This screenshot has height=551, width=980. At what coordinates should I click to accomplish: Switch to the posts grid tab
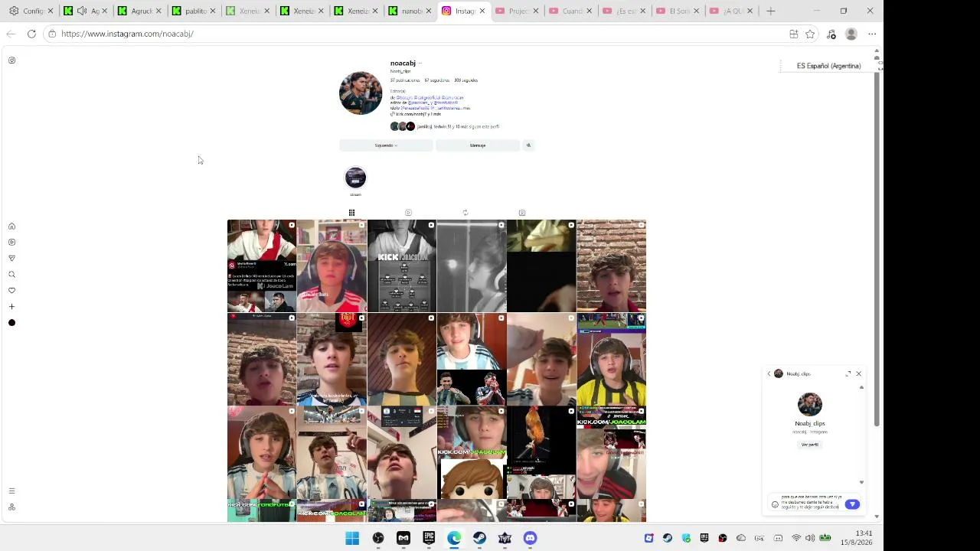point(351,213)
